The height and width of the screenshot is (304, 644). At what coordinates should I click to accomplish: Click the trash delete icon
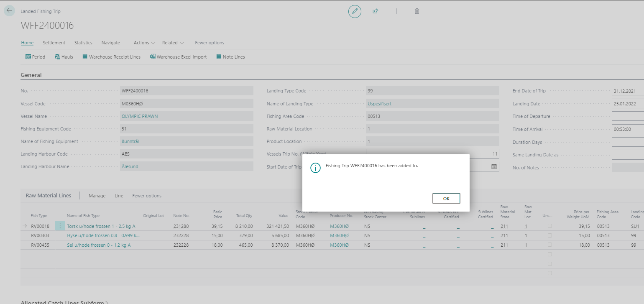pos(417,11)
